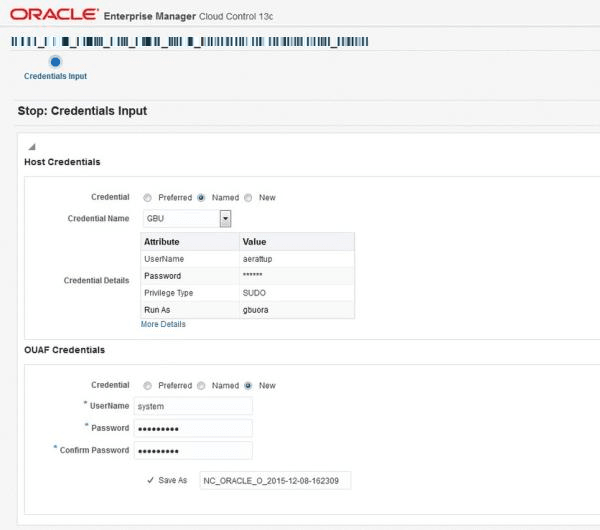Click the OUAF Password input field
The image size is (600, 530).
pyautogui.click(x=193, y=428)
